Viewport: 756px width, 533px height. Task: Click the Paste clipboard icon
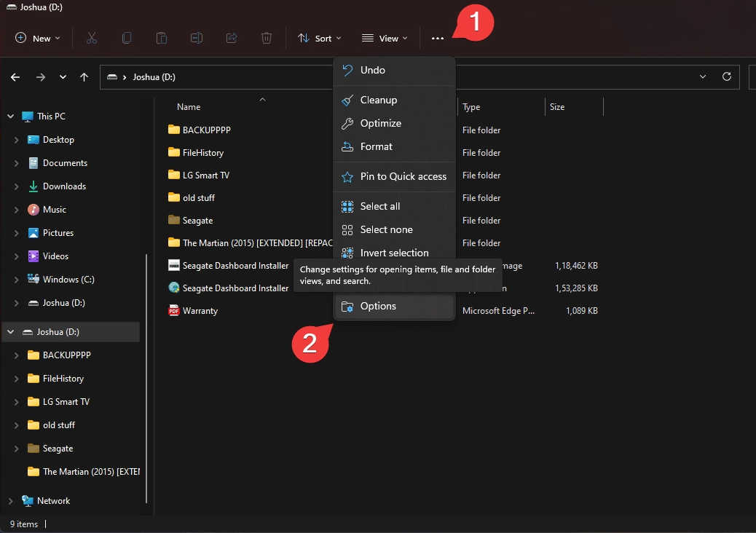(x=162, y=38)
